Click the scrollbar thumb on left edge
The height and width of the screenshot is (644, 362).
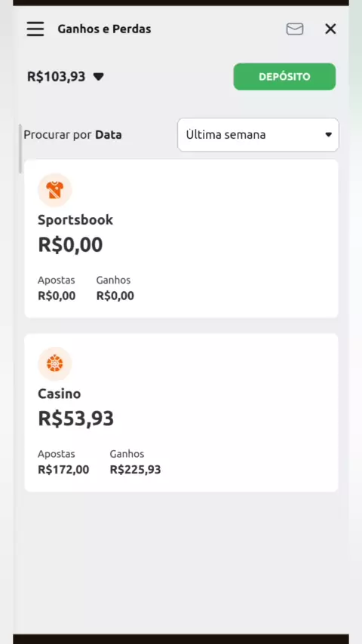[x=20, y=149]
